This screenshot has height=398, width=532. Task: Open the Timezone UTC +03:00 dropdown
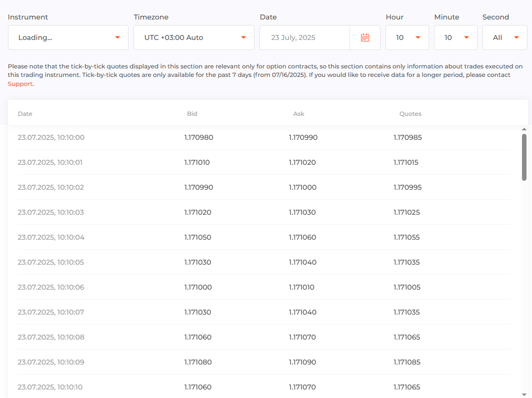pyautogui.click(x=193, y=37)
